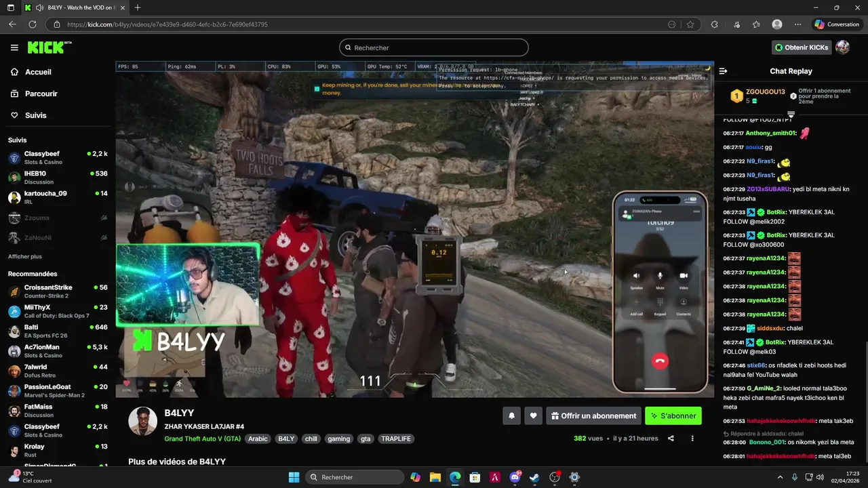Click stix66 username in chat
This screenshot has height=488, width=868.
pyautogui.click(x=755, y=365)
